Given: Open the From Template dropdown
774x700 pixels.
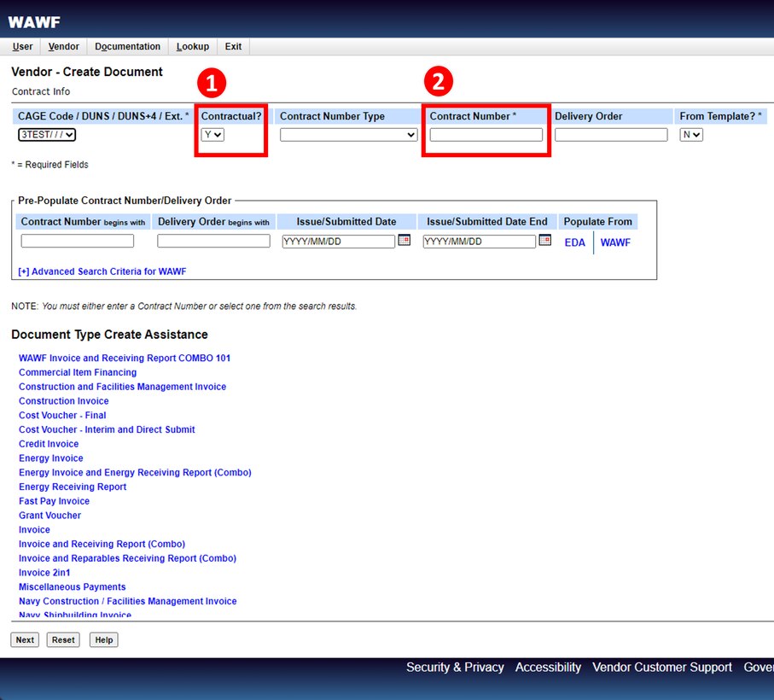Looking at the screenshot, I should tap(691, 135).
